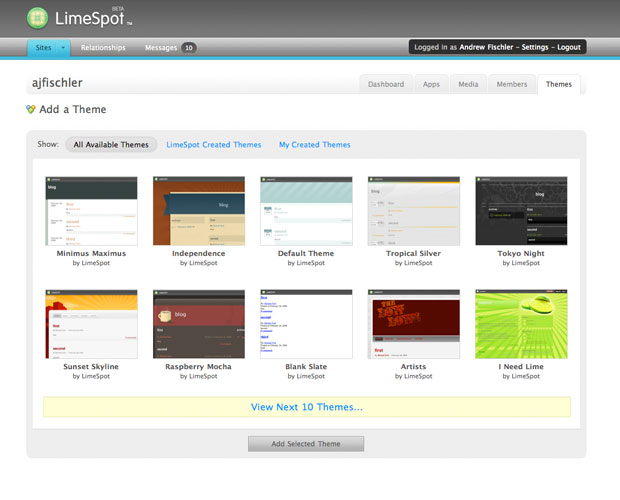
Task: Click the Raspberry Mocha title text
Action: point(198,366)
